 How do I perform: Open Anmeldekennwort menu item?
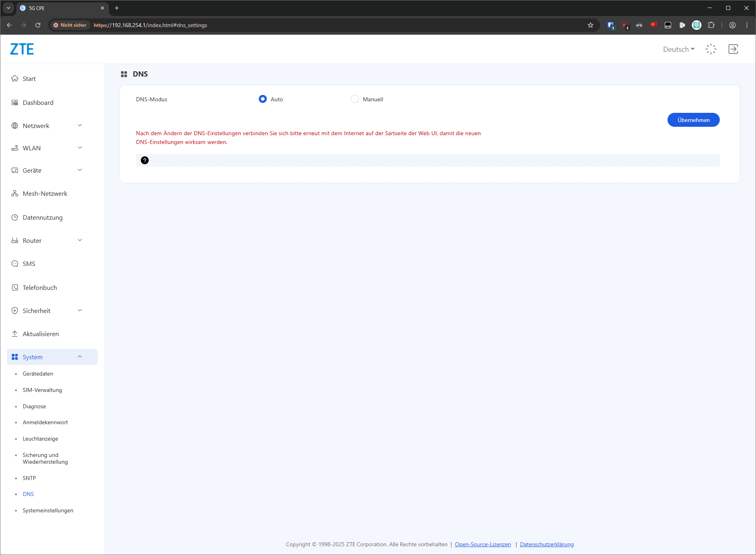(x=45, y=422)
